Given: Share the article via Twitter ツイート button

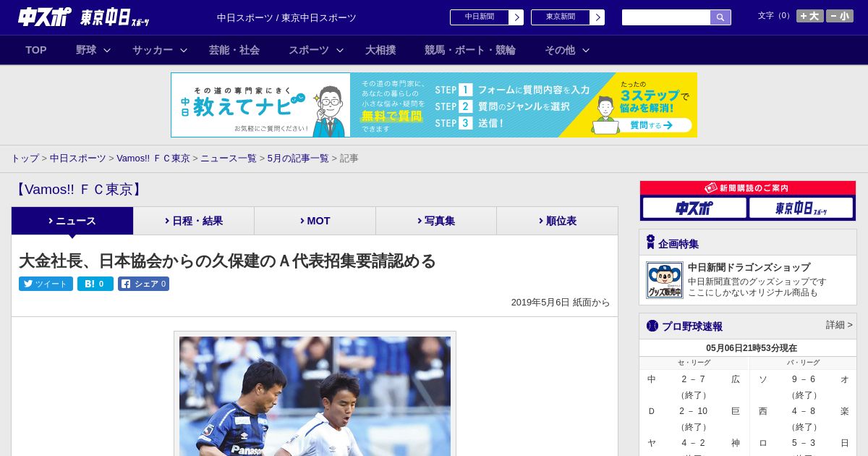Looking at the screenshot, I should click(46, 284).
